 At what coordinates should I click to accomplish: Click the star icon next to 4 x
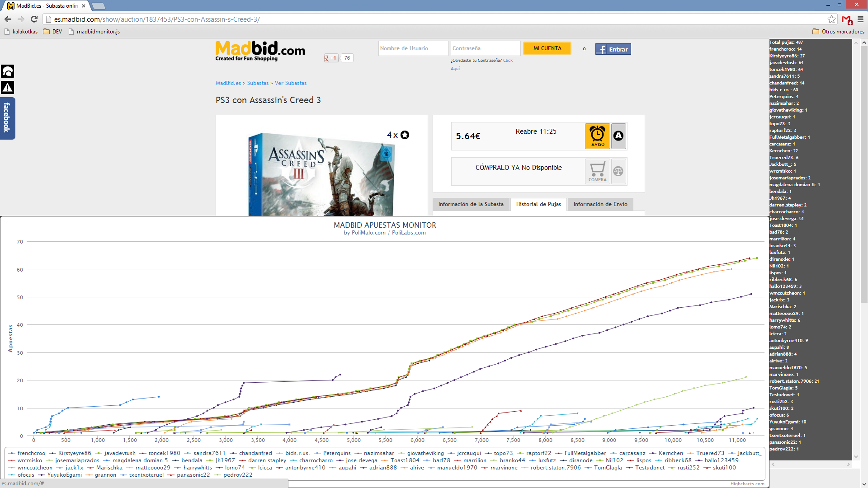(405, 135)
